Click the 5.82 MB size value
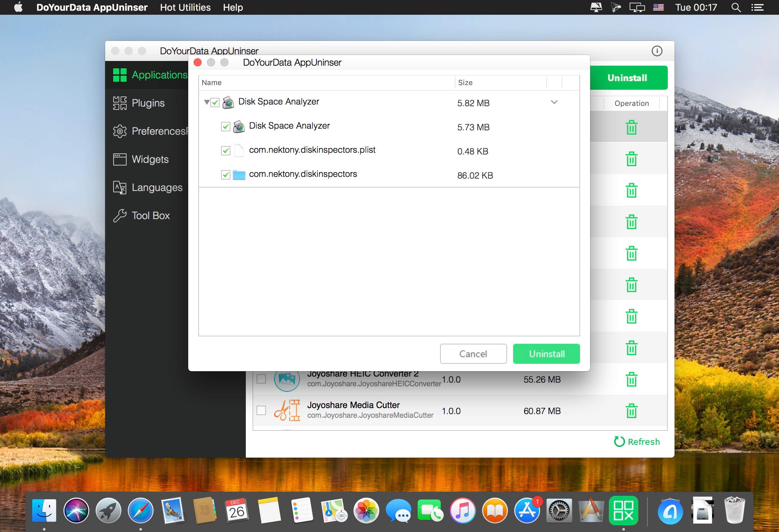The width and height of the screenshot is (779, 532). (x=473, y=103)
